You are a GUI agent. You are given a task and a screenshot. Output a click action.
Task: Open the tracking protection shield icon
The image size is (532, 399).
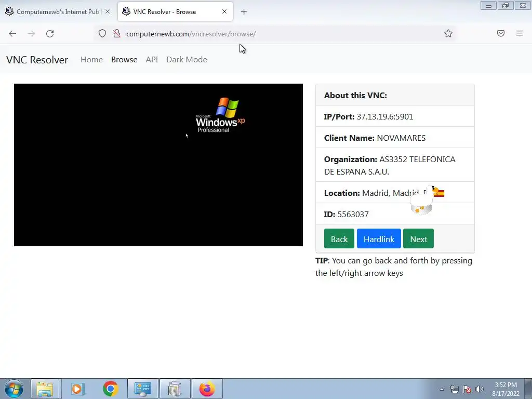[102, 33]
